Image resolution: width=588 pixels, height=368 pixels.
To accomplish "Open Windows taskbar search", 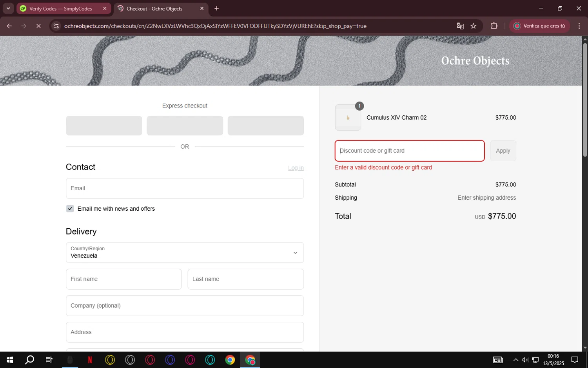I will tap(29, 360).
